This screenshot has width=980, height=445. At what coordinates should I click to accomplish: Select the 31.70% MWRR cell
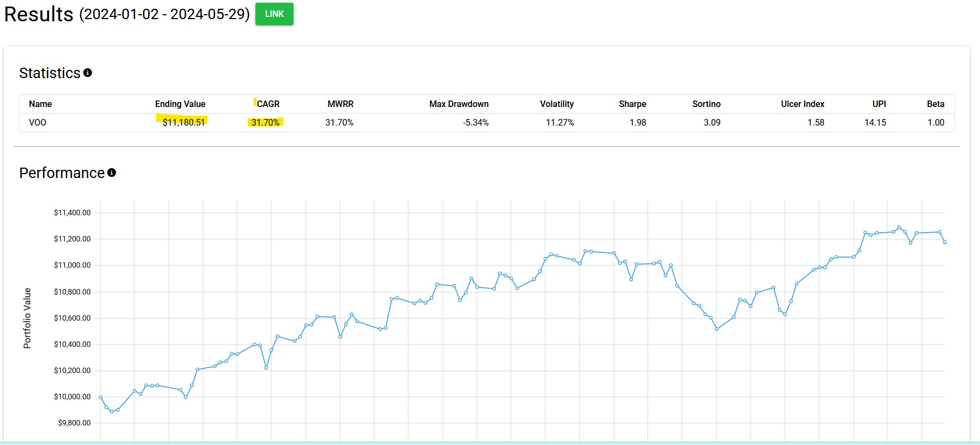pos(339,122)
